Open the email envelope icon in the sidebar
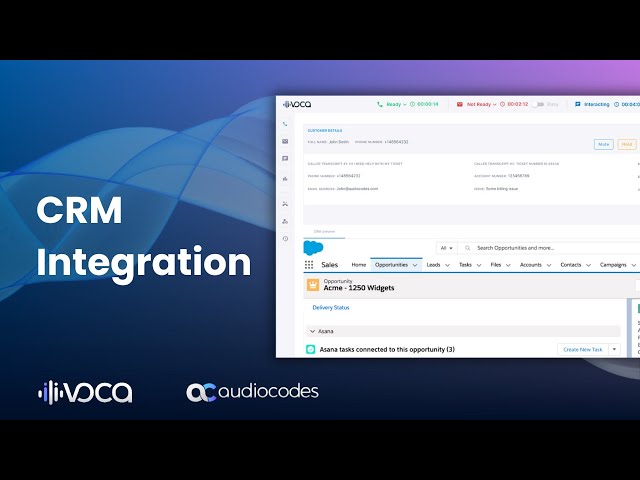640x480 pixels. pyautogui.click(x=285, y=141)
